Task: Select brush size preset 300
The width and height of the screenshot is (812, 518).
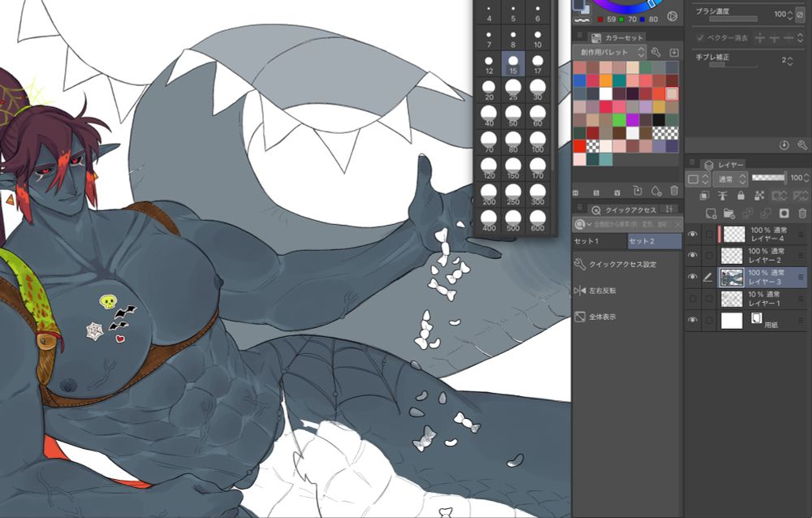Action: (538, 195)
